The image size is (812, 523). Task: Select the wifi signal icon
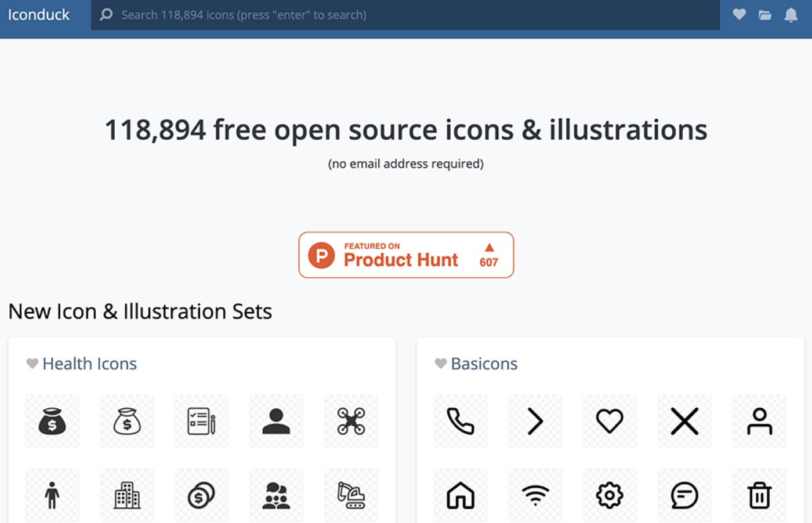point(535,495)
